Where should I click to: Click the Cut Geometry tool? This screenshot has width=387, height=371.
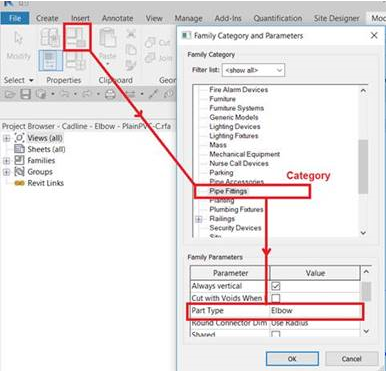[x=157, y=43]
